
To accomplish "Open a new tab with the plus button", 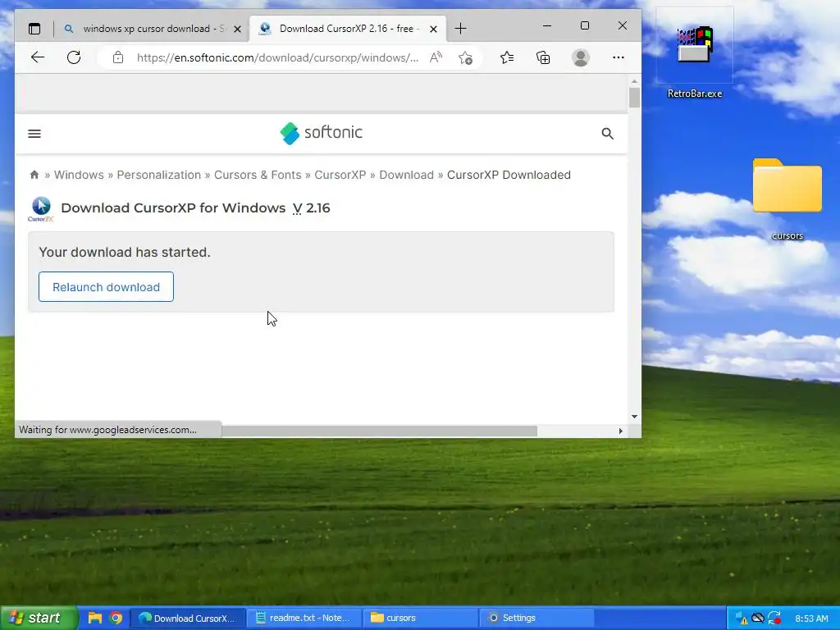I will point(460,29).
